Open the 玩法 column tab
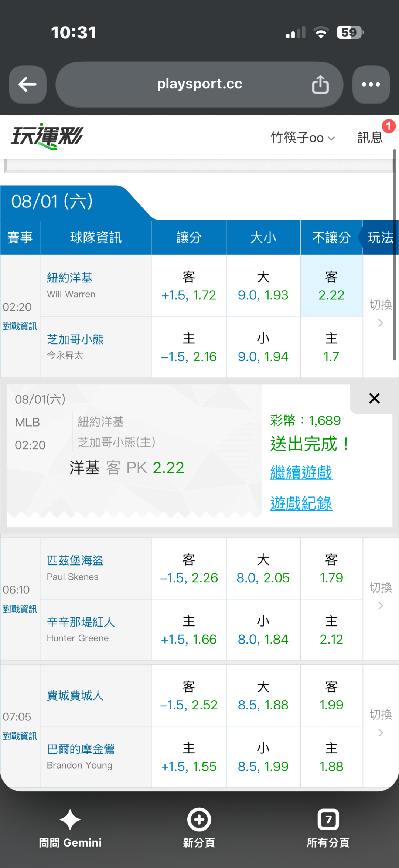The width and height of the screenshot is (399, 868). click(380, 237)
